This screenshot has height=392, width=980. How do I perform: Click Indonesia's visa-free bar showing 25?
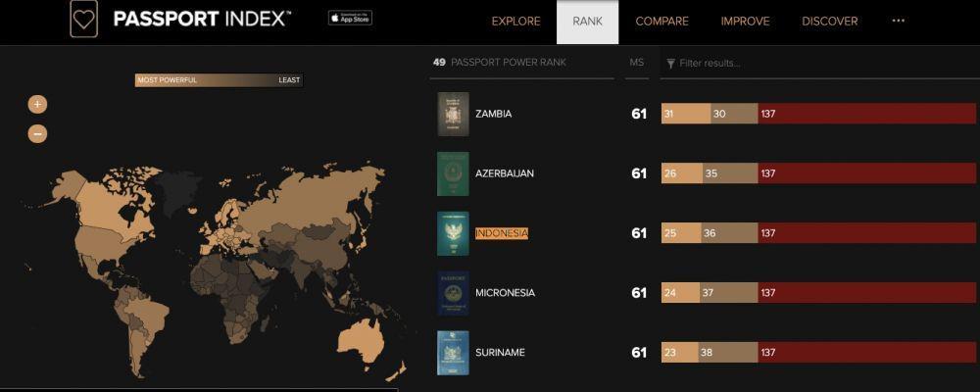[681, 233]
